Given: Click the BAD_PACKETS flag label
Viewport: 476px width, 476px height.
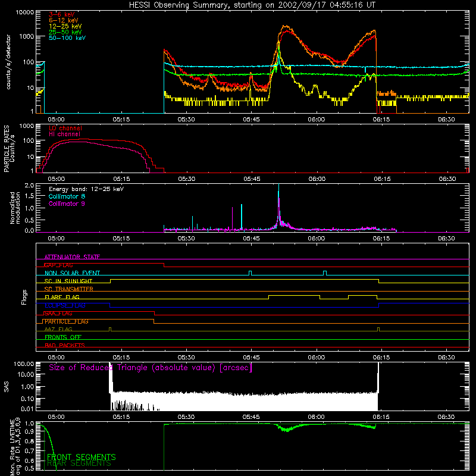Looking at the screenshot, I should 65,345.
